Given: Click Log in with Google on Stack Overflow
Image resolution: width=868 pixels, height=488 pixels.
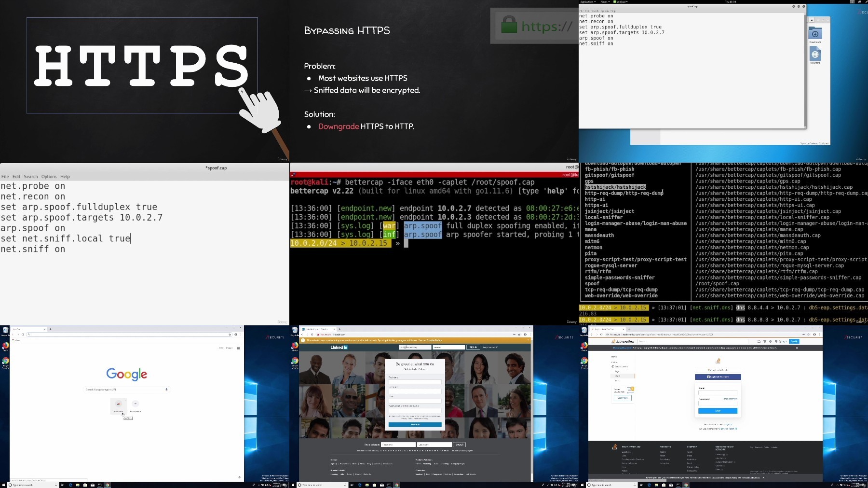Looking at the screenshot, I should point(718,370).
